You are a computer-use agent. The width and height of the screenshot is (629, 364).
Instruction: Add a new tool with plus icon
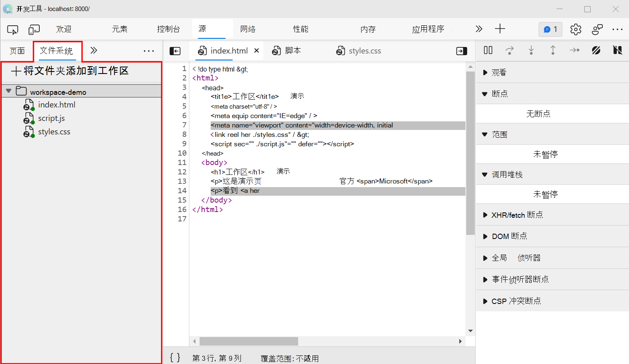(x=500, y=29)
